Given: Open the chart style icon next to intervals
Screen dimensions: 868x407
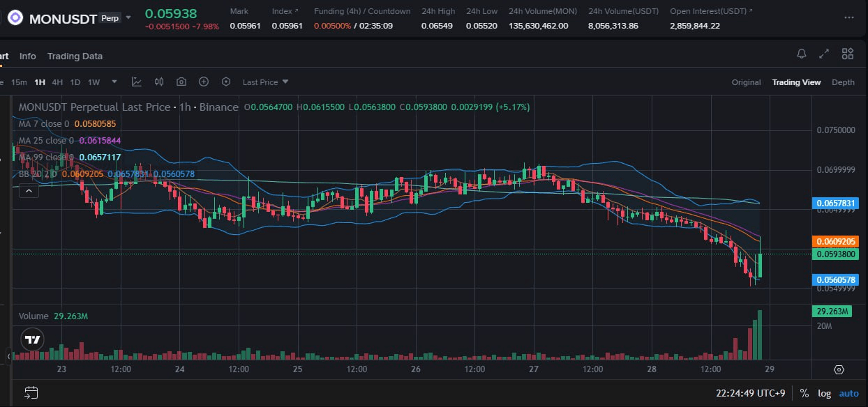Looking at the screenshot, I should [137, 82].
